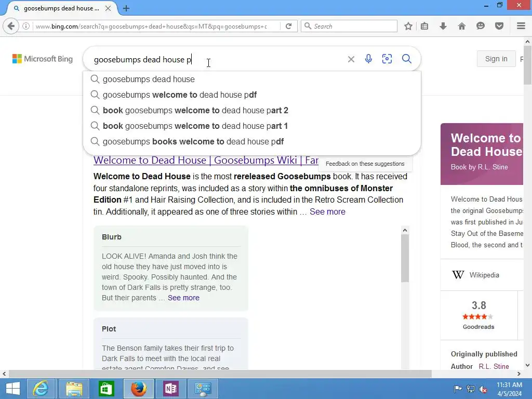Viewport: 532px width, 399px height.
Task: Click the 'Book by R.L. Stine' subtitle
Action: [x=479, y=167]
